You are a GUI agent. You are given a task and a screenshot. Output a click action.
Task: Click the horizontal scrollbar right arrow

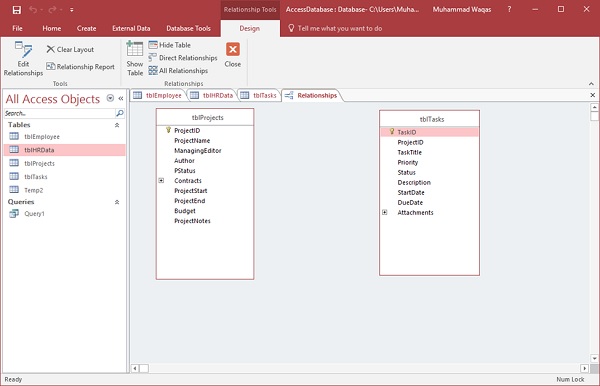tap(584, 368)
